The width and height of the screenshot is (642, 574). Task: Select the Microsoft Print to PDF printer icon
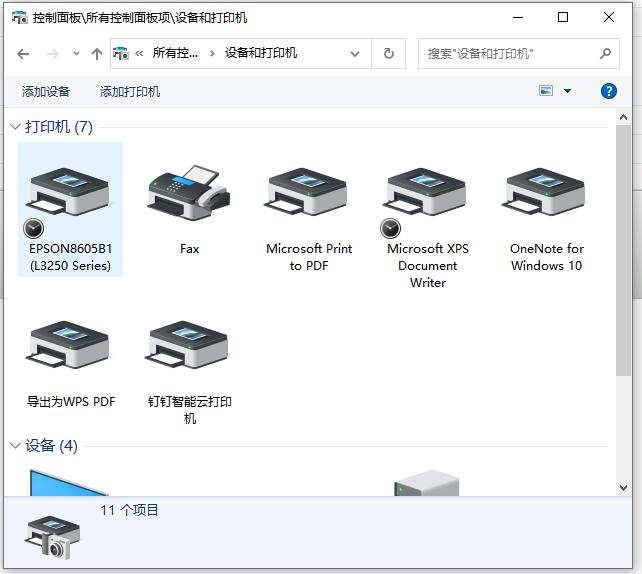pyautogui.click(x=306, y=192)
